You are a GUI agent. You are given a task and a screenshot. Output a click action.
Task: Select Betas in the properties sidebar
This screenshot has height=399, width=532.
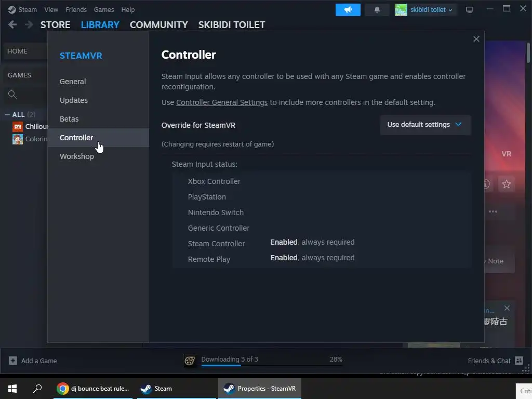coord(98,119)
